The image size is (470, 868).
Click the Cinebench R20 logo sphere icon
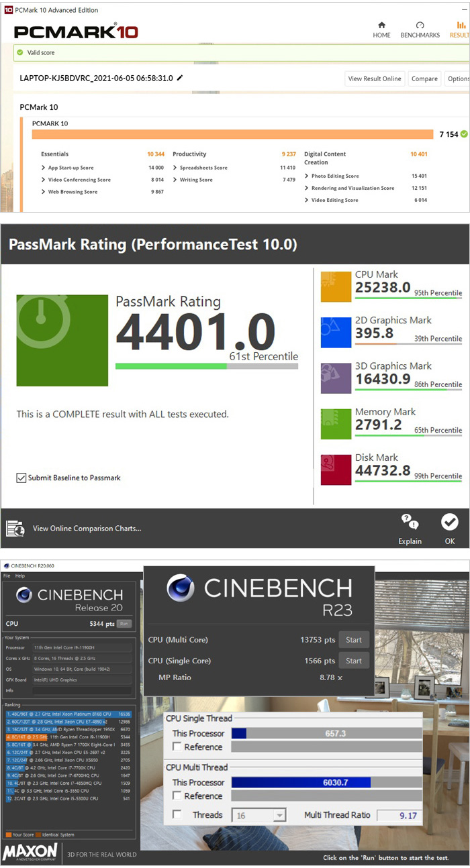(x=24, y=596)
